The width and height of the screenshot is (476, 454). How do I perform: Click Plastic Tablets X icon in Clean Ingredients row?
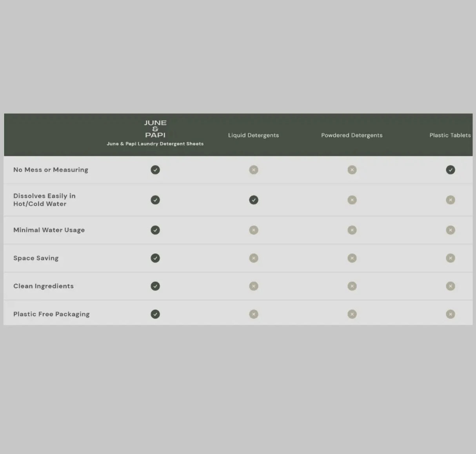[450, 286]
